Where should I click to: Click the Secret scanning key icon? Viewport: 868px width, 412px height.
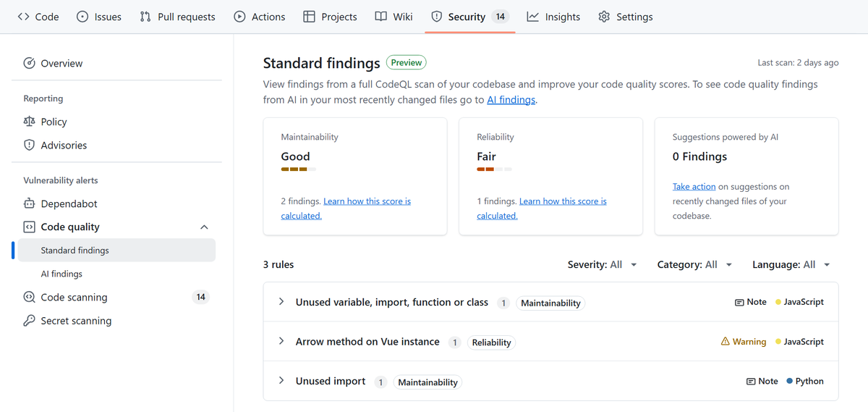pyautogui.click(x=30, y=321)
